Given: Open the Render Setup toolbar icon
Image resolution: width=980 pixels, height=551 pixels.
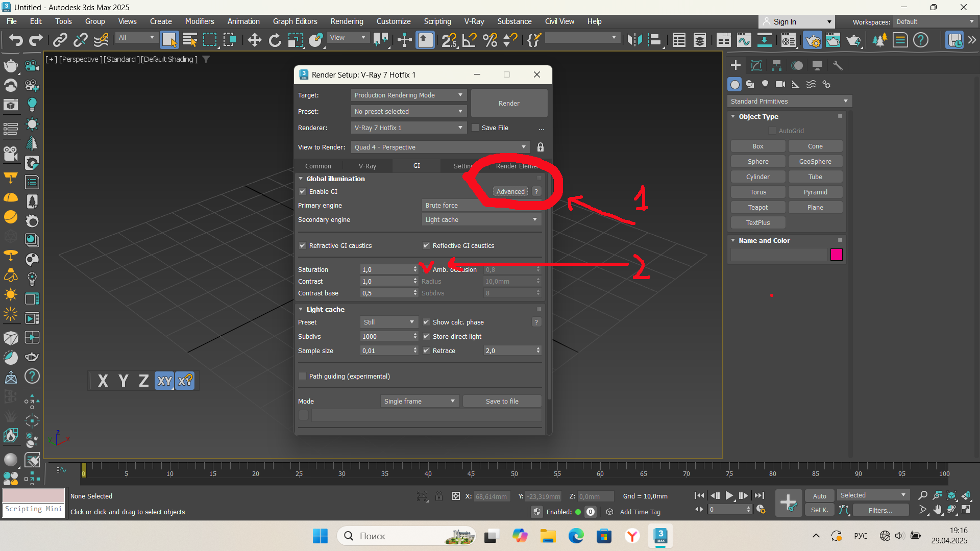Looking at the screenshot, I should point(812,40).
